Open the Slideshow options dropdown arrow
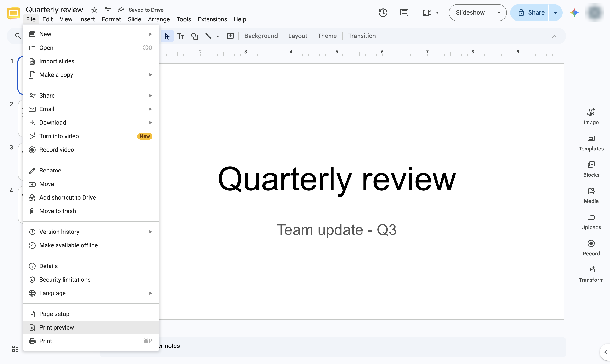Viewport: 610px width, 364px height. (499, 12)
